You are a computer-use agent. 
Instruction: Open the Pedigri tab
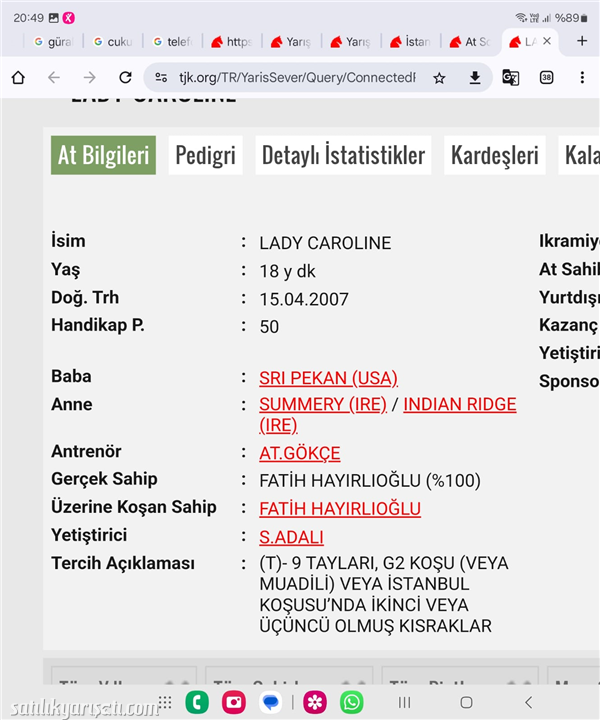pos(206,155)
